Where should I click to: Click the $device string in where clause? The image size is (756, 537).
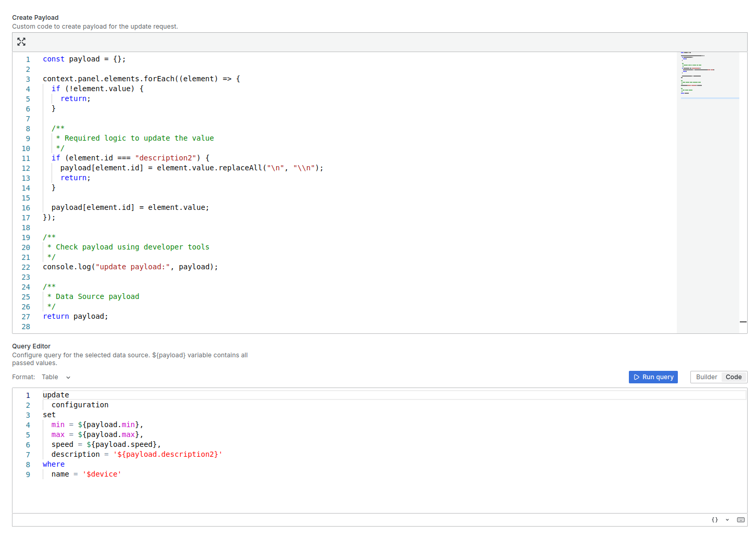coord(102,474)
